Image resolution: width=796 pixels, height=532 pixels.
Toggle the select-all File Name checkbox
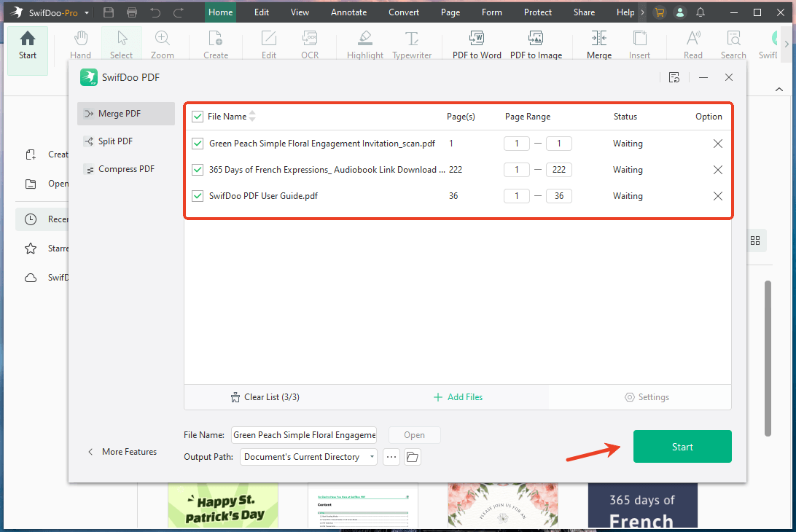coord(198,117)
